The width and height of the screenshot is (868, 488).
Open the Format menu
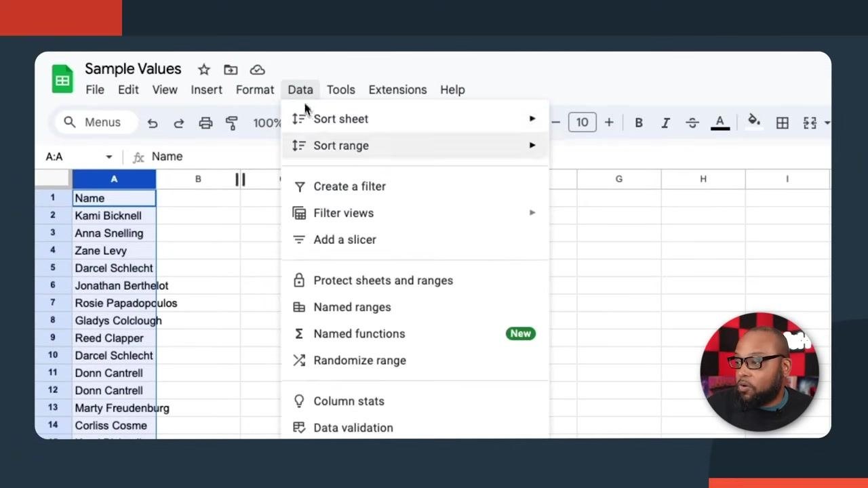[x=255, y=89]
